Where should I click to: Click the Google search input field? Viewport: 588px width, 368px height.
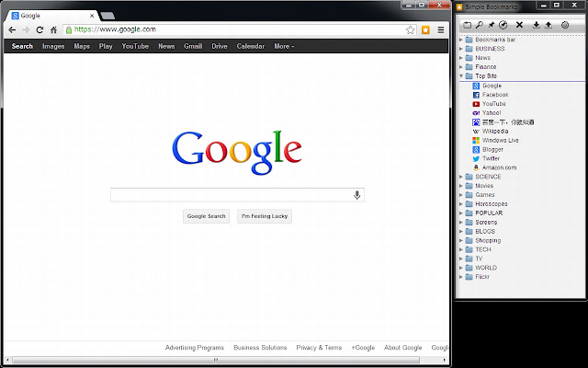[x=232, y=195]
